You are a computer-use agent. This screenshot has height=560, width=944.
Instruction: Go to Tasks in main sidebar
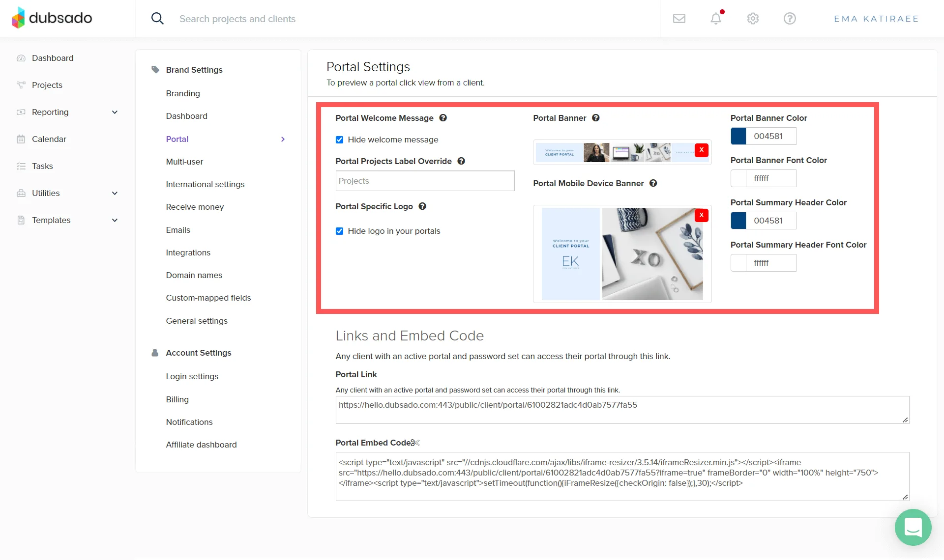click(x=42, y=166)
